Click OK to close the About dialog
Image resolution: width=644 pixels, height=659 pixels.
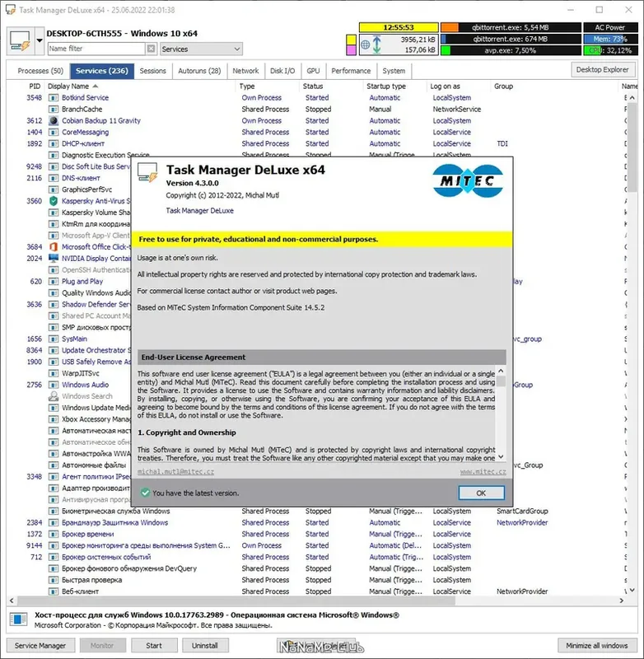point(481,493)
